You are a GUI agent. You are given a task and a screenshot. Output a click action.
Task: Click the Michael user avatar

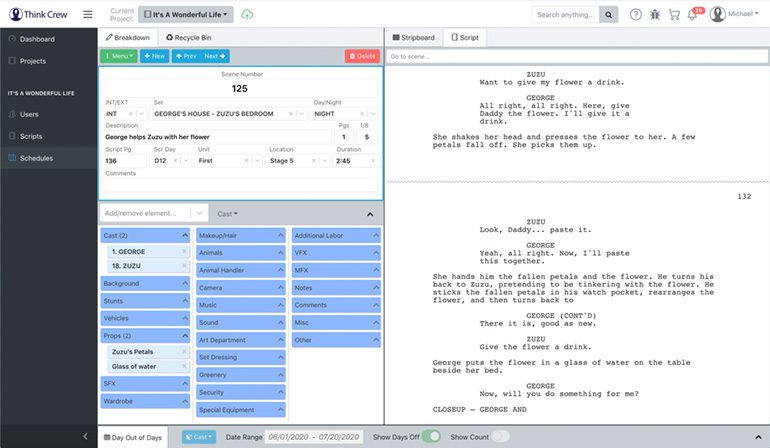[x=717, y=14]
